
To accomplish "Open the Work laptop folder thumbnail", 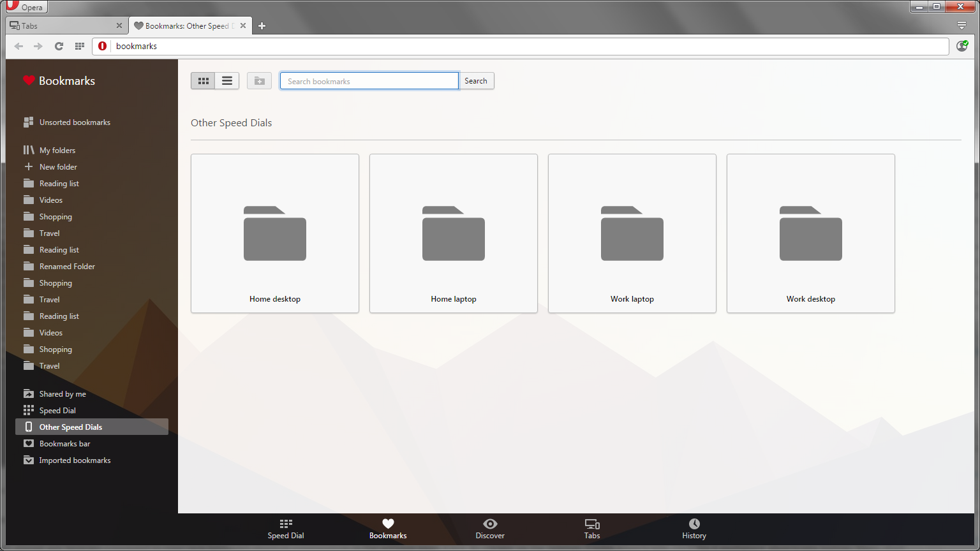I will pyautogui.click(x=632, y=233).
